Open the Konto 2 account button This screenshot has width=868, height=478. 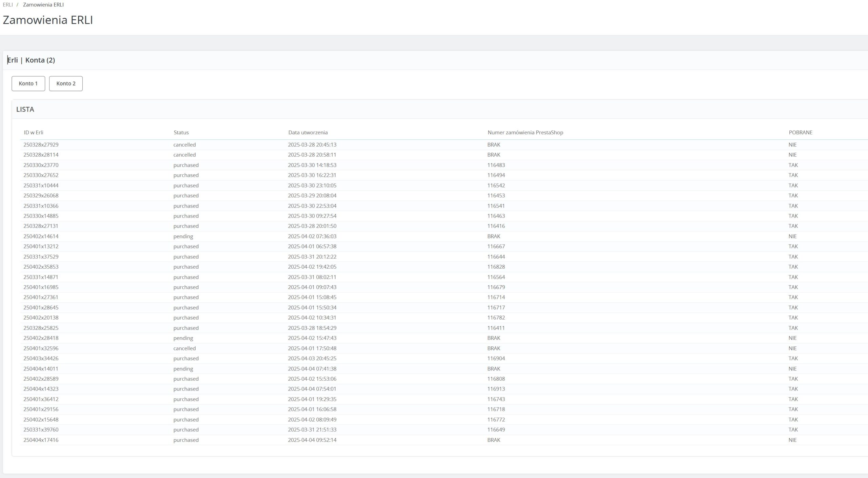click(x=66, y=83)
